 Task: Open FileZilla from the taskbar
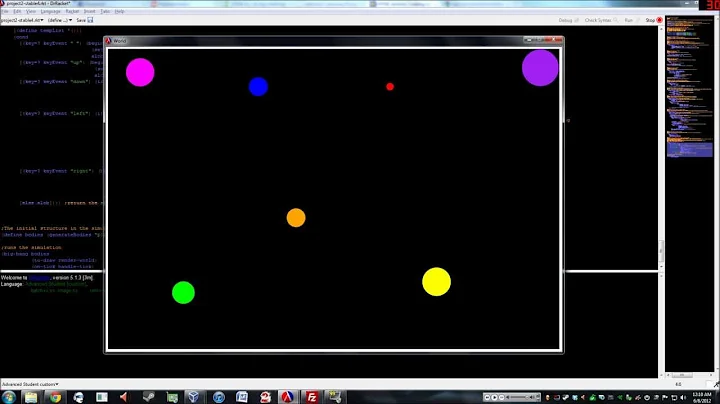tap(312, 397)
